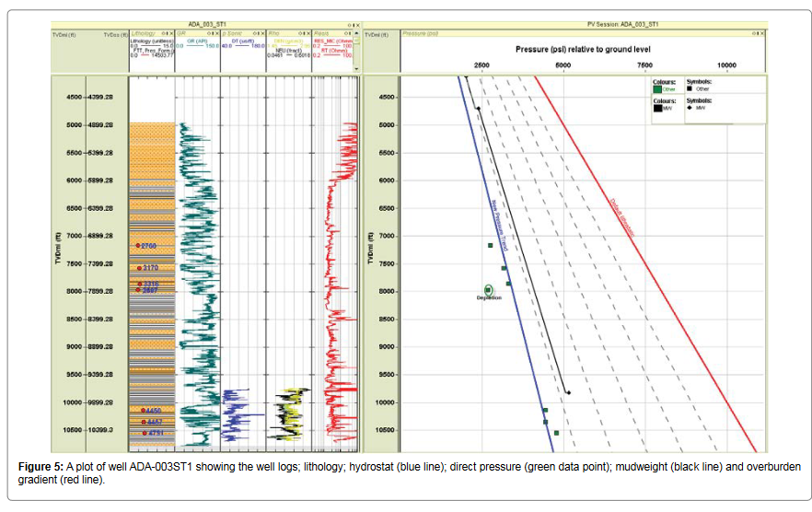Close the p Sonic track panel
Viewport: 812px width, 512px height.
click(261, 33)
